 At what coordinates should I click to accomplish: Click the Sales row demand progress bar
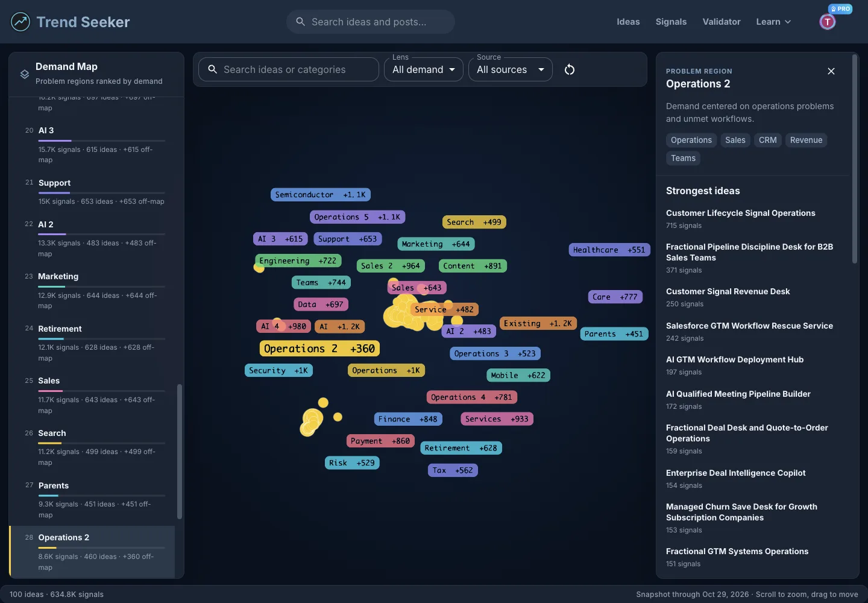[x=102, y=391]
